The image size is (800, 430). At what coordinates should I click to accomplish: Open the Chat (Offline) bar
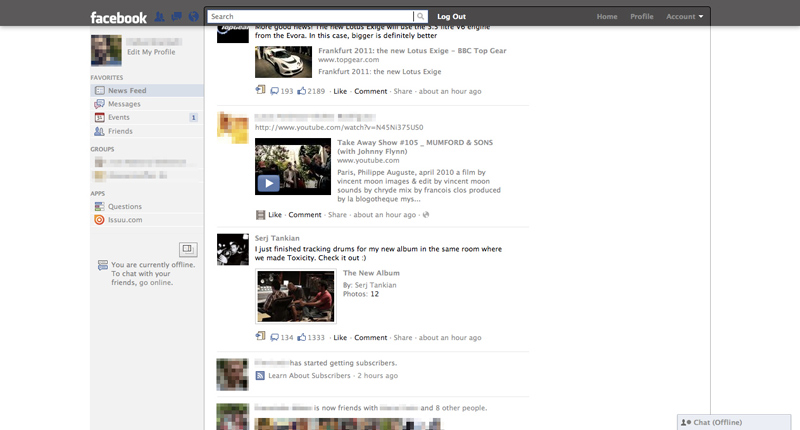pos(734,422)
